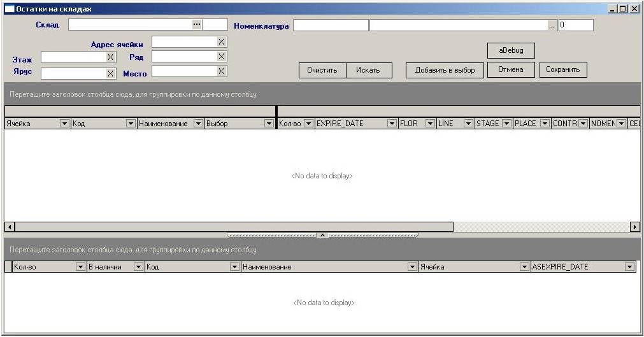644x337 pixels.
Task: Open Склад lookup with ellipsis button
Action: [197, 24]
